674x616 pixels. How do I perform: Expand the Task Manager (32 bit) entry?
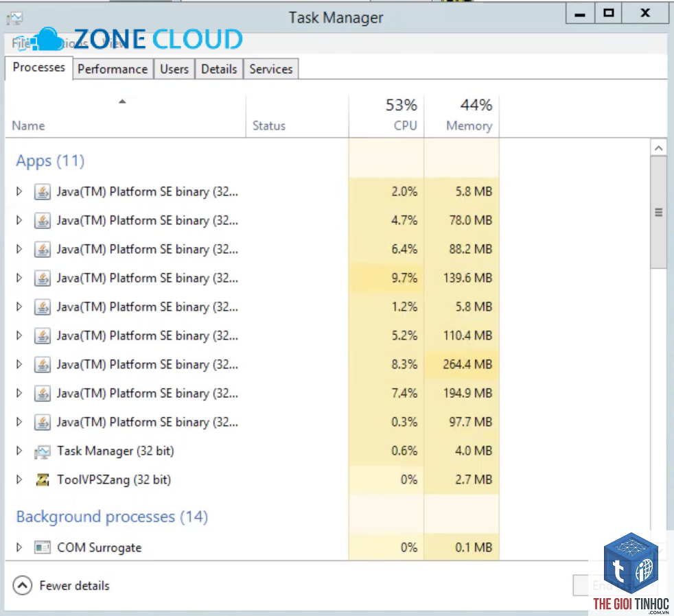pos(19,451)
